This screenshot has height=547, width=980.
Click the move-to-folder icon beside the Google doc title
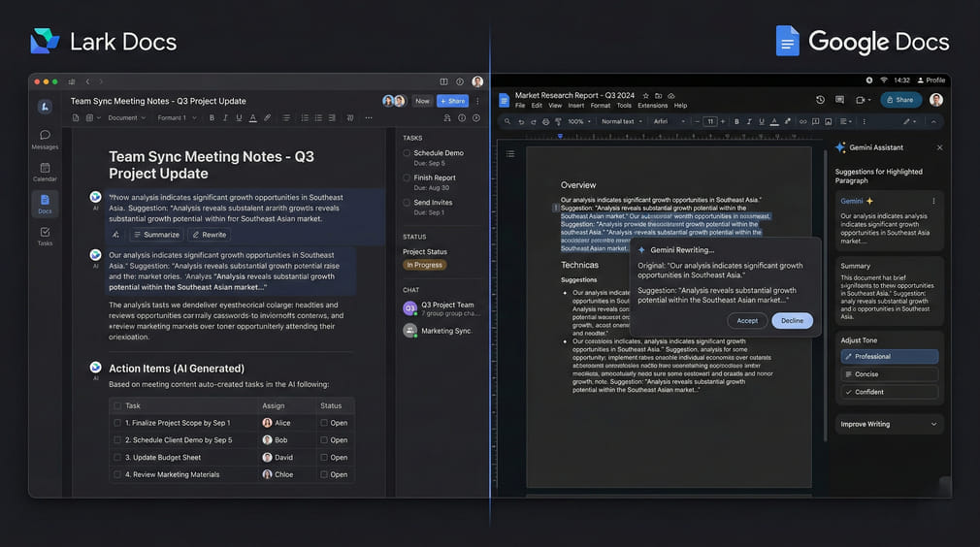pyautogui.click(x=658, y=96)
